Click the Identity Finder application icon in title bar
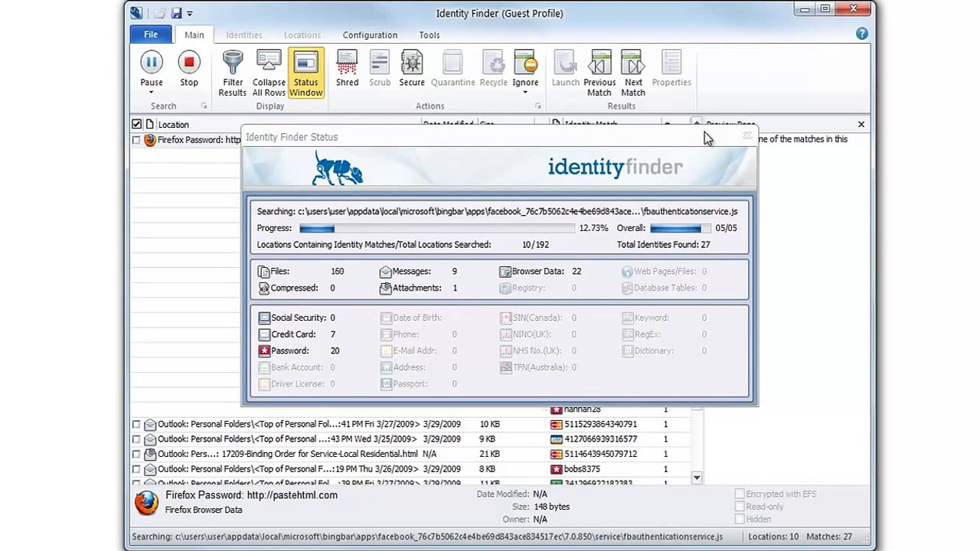The height and width of the screenshot is (551, 980). click(x=136, y=13)
